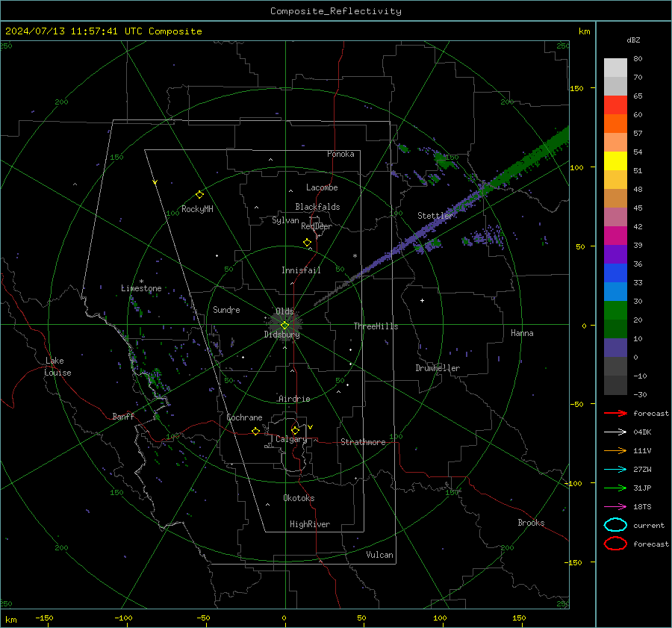Click the orange swatch between 60 and 57 dBZ
The image size is (672, 628).
pyautogui.click(x=615, y=124)
